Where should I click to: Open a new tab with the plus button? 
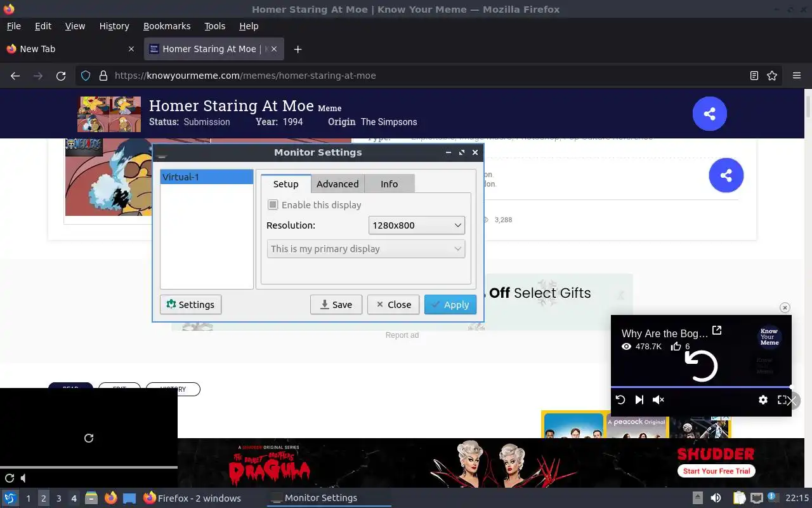tap(298, 49)
